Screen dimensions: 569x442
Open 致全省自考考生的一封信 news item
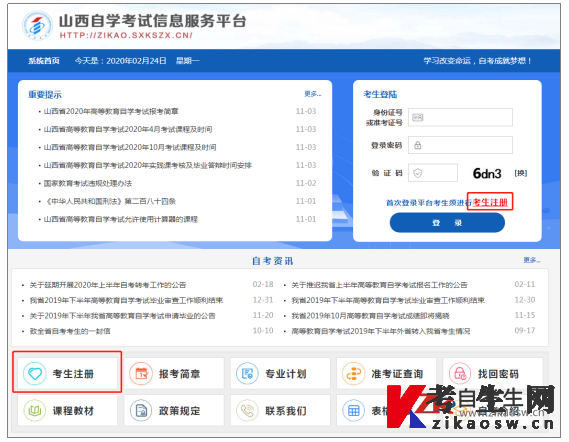(x=70, y=331)
